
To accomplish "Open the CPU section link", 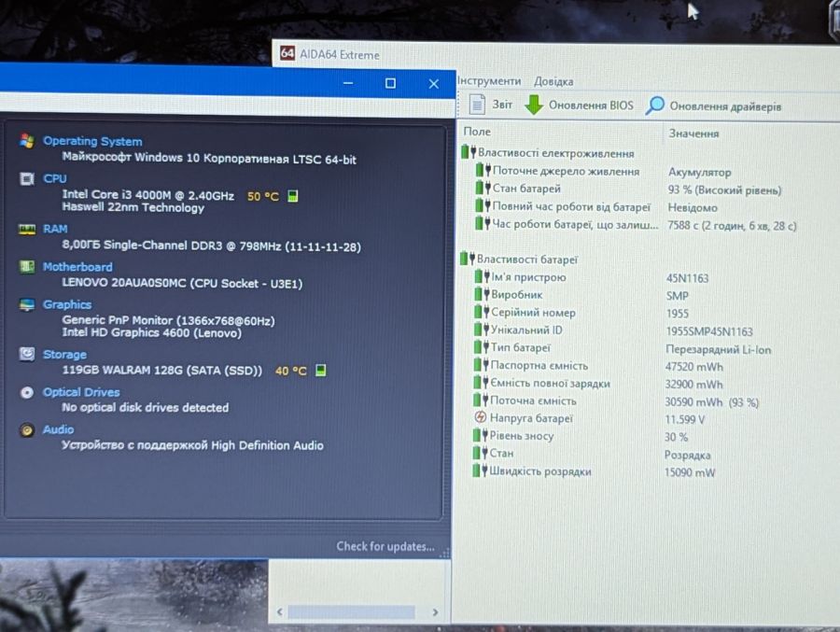I will pos(55,178).
